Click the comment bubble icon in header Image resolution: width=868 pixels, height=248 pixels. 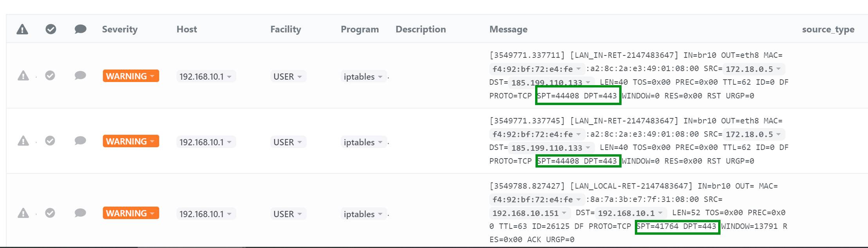point(80,29)
